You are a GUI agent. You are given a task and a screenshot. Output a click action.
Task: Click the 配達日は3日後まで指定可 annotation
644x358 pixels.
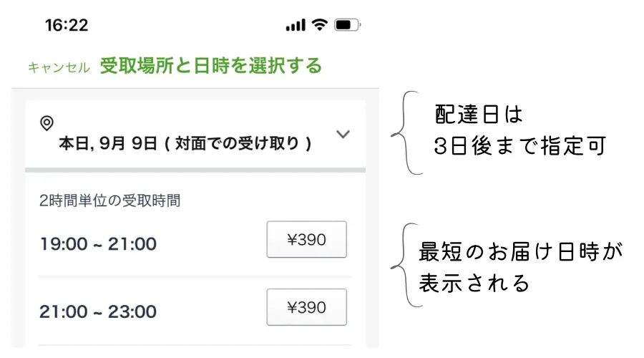pos(519,130)
